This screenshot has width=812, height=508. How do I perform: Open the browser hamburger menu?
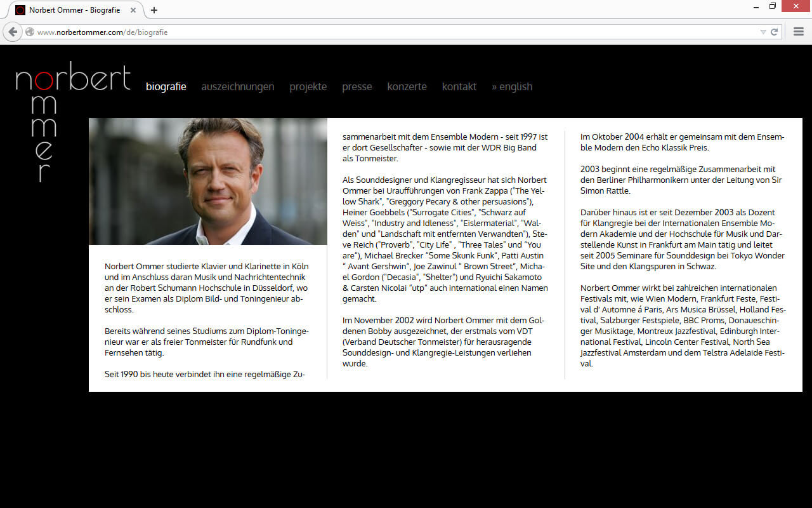[x=799, y=32]
